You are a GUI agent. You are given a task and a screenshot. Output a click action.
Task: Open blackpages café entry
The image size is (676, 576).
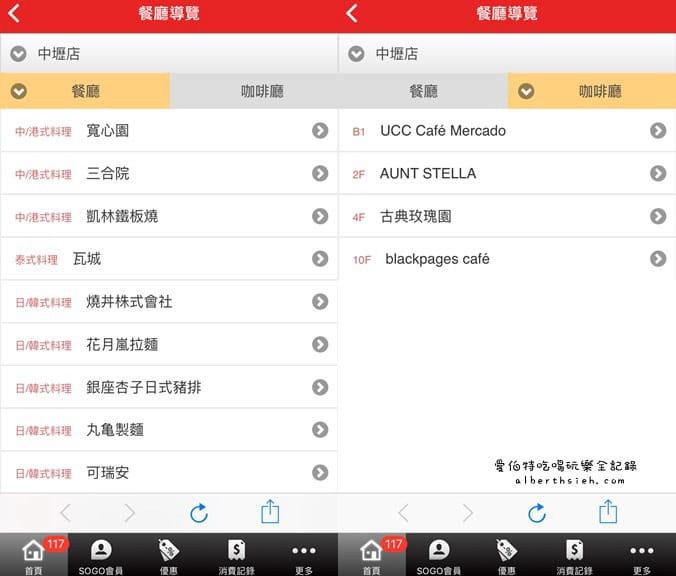point(507,259)
